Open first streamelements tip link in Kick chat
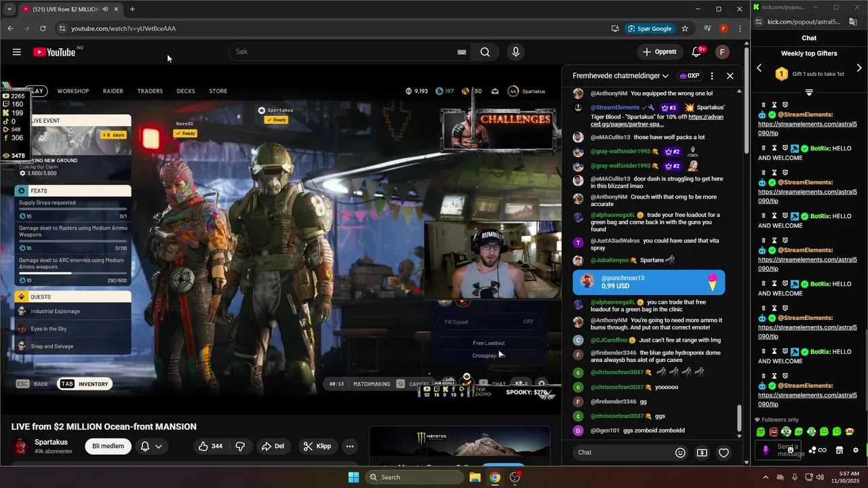The height and width of the screenshot is (488, 868). point(807,129)
